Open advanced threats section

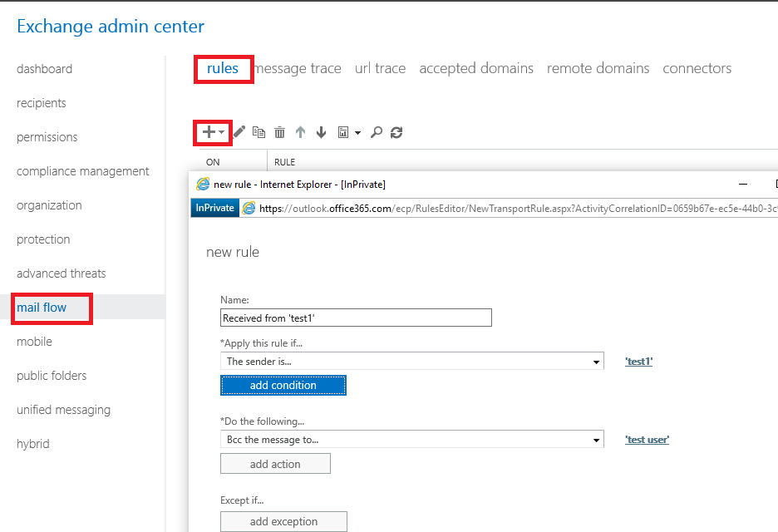(61, 273)
